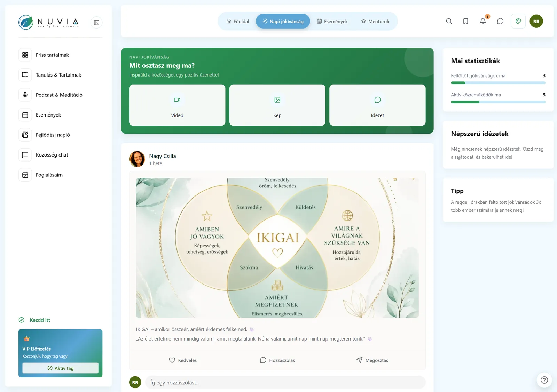Click the Közösség chat bubble icon
557x392 pixels.
click(25, 155)
